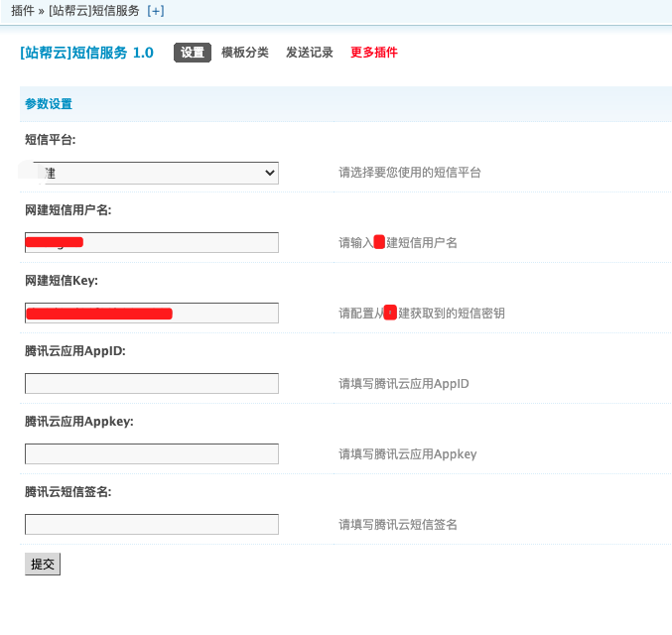Image resolution: width=672 pixels, height=635 pixels.
Task: Click the [站帮云]短信服务 1.0 plugin title
Action: click(x=86, y=53)
